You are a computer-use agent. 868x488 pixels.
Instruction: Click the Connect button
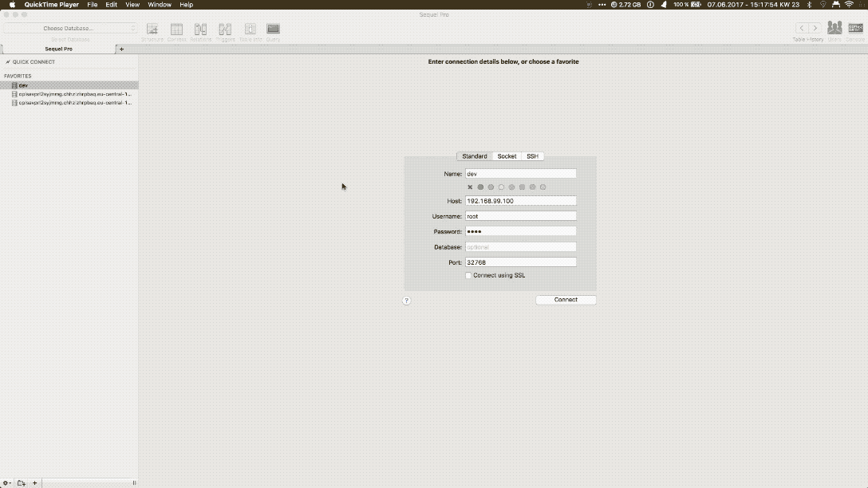point(566,300)
